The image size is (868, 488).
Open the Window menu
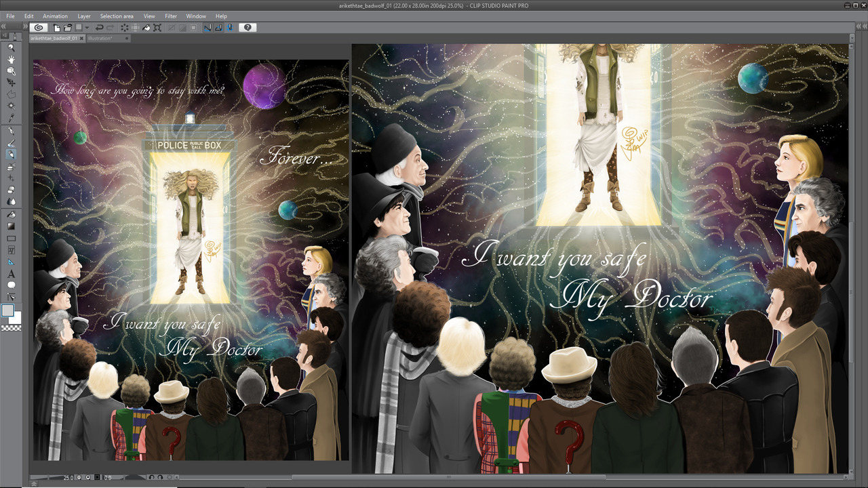click(x=196, y=16)
